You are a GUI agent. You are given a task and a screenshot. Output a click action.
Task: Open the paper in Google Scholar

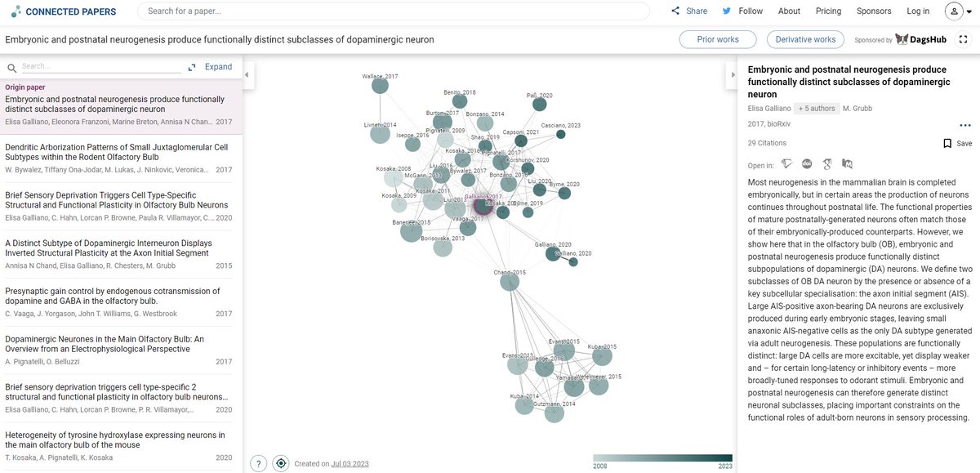point(827,163)
